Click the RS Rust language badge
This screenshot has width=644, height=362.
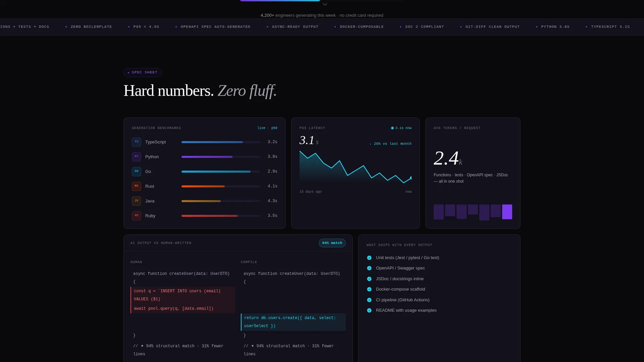[137, 186]
